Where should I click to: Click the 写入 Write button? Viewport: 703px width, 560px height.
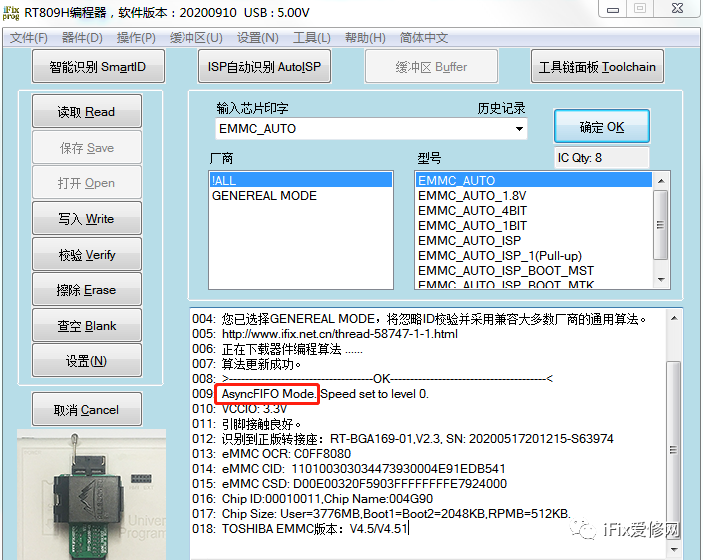click(x=87, y=218)
